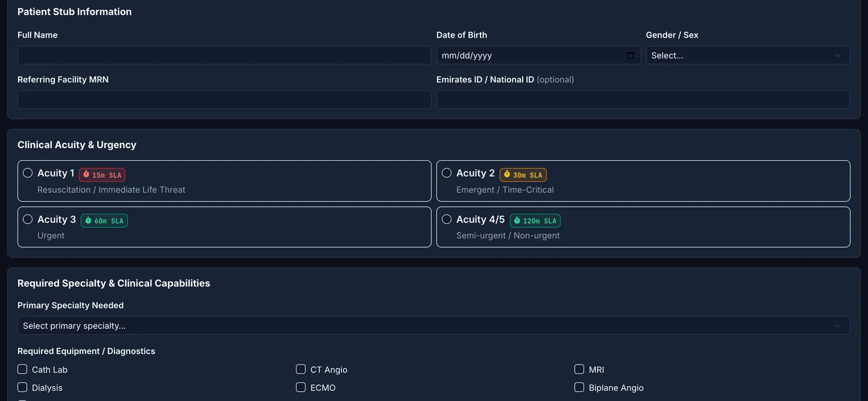Click the Emergent / Time-Critical description
The height and width of the screenshot is (401, 868).
point(505,190)
